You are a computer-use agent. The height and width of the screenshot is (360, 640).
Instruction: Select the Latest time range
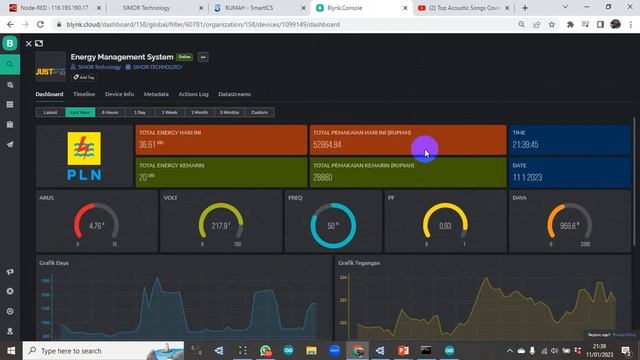point(51,112)
